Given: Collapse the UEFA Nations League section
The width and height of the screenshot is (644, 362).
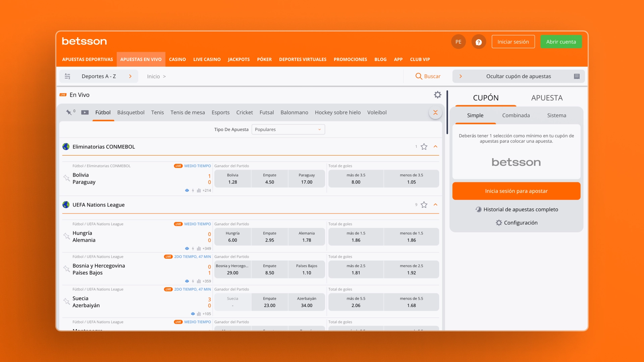Looking at the screenshot, I should coord(435,204).
